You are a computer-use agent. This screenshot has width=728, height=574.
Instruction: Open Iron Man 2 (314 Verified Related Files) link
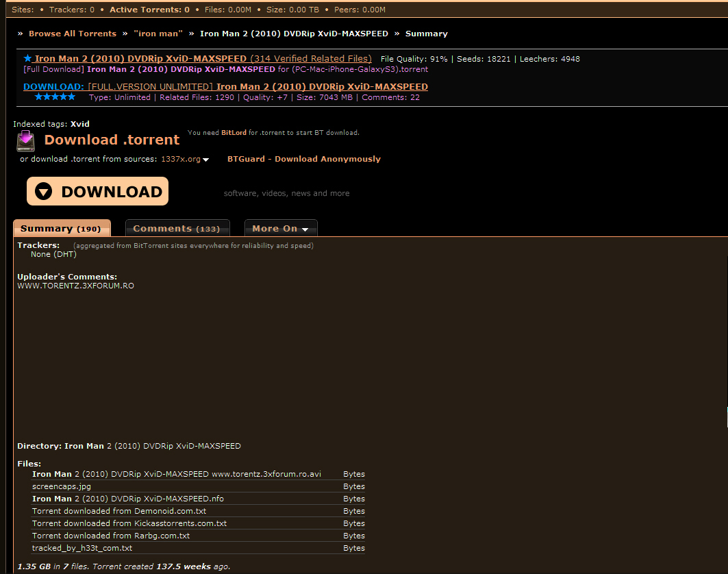pyautogui.click(x=203, y=58)
